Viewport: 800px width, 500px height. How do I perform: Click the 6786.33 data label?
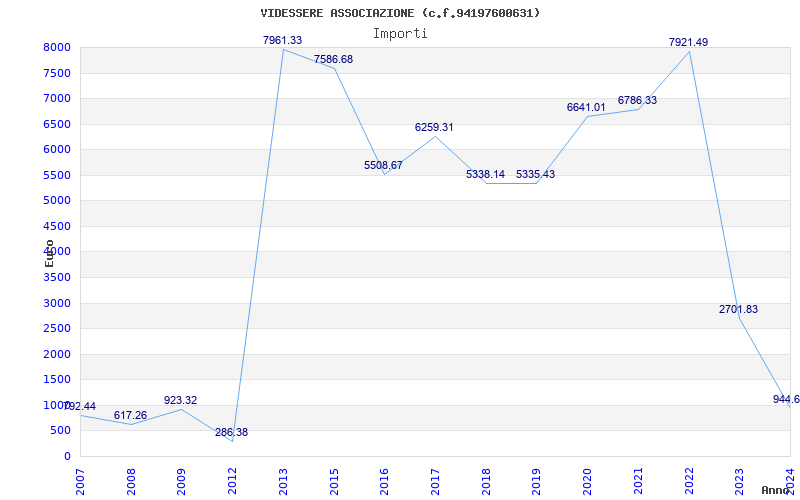[x=637, y=101]
